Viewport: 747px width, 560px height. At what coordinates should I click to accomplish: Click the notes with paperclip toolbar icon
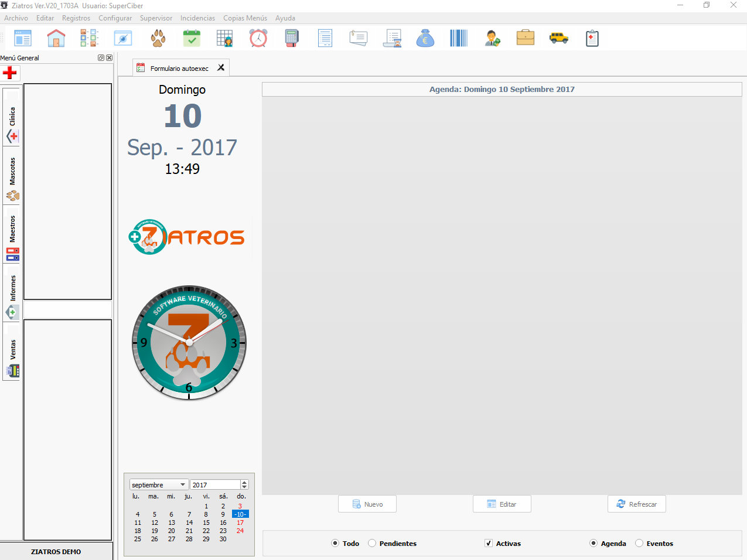click(359, 39)
